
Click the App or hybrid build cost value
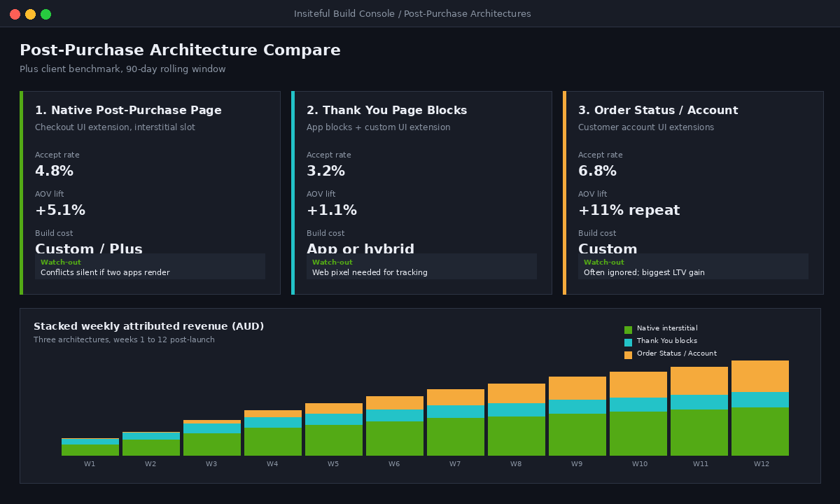click(360, 248)
